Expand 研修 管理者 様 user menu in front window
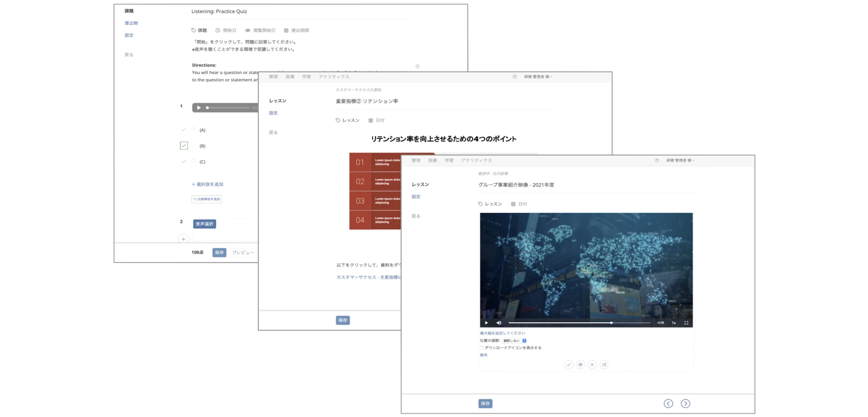Screen dimensions: 868x417 [x=680, y=160]
